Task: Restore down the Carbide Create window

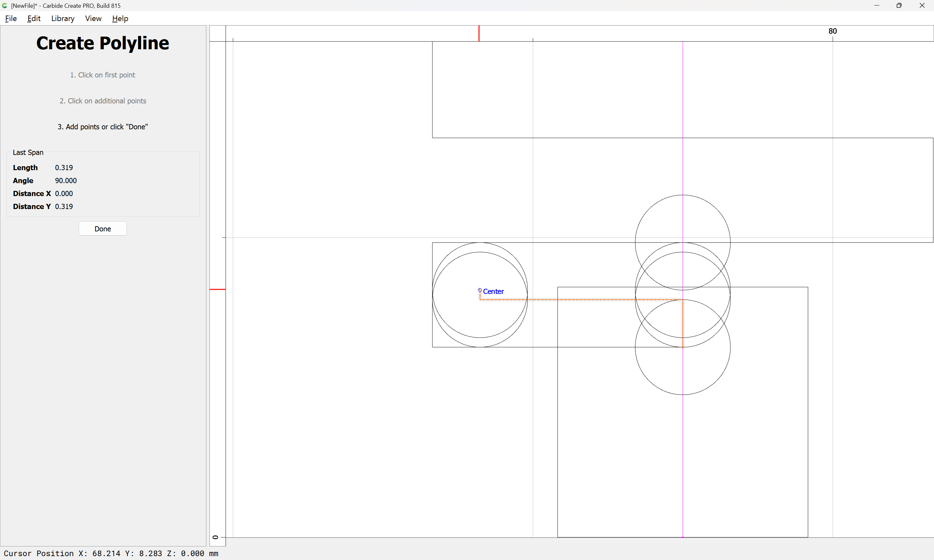Action: click(899, 6)
